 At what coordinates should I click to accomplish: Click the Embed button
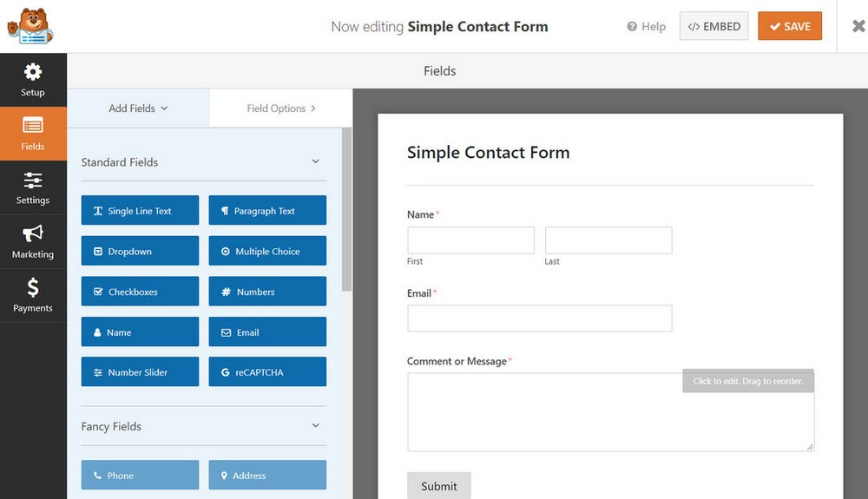coord(713,27)
